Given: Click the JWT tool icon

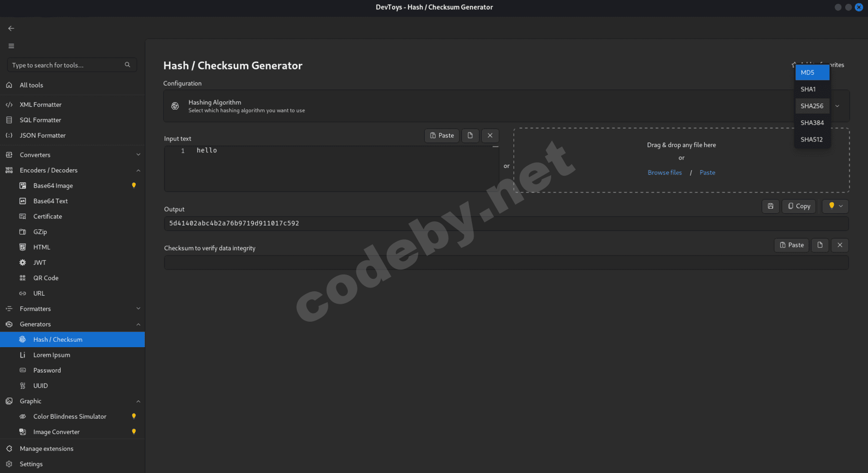Looking at the screenshot, I should [23, 263].
